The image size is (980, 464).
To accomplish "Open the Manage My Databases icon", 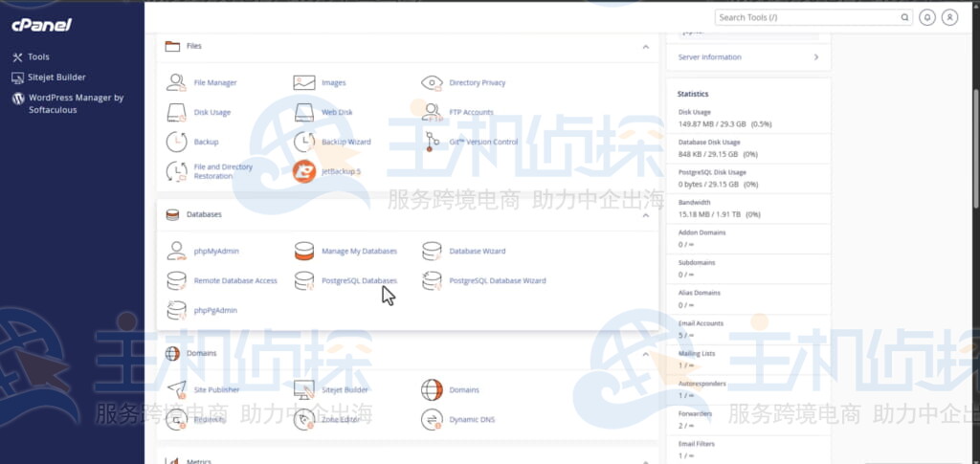I will coord(304,251).
